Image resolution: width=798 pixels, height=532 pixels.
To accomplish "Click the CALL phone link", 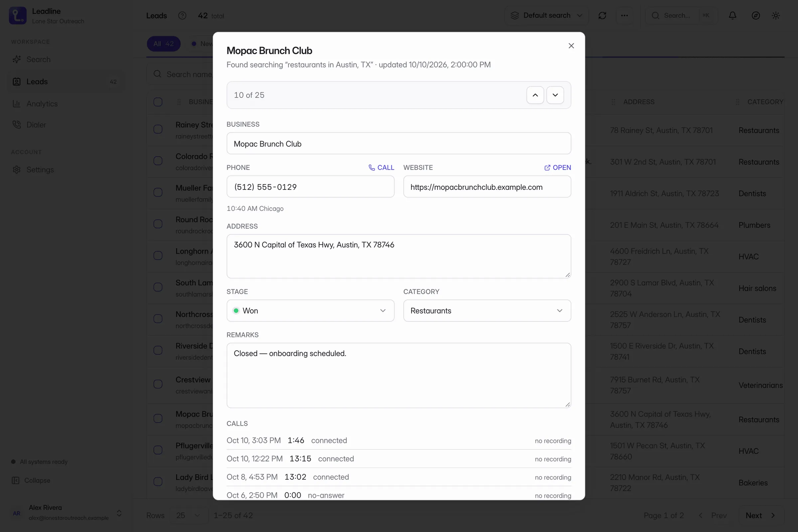I will tap(381, 168).
